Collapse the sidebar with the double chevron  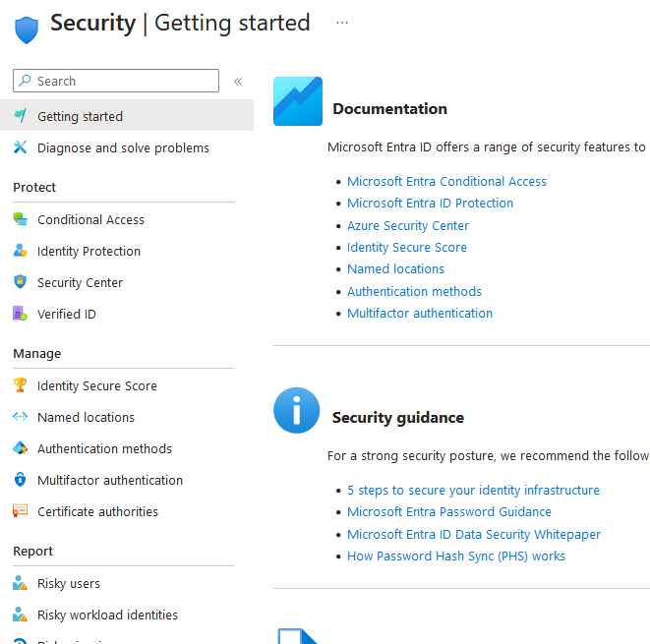(238, 82)
